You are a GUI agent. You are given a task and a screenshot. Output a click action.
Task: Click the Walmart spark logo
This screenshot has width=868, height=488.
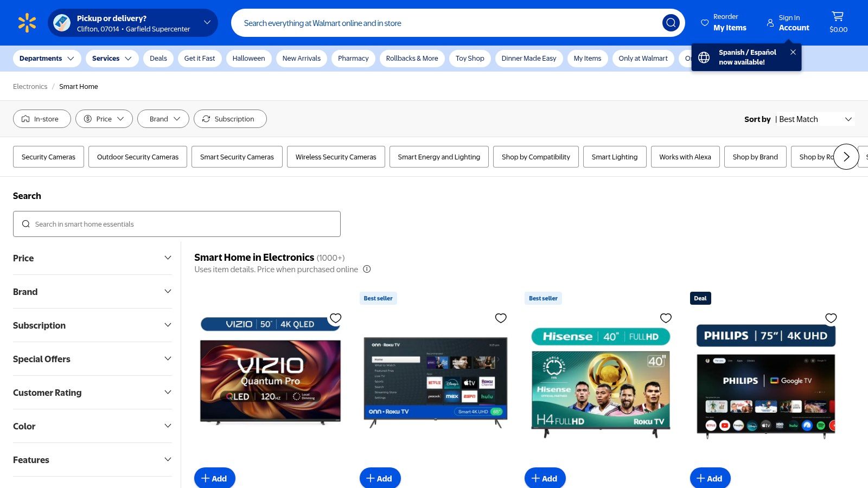pos(27,23)
